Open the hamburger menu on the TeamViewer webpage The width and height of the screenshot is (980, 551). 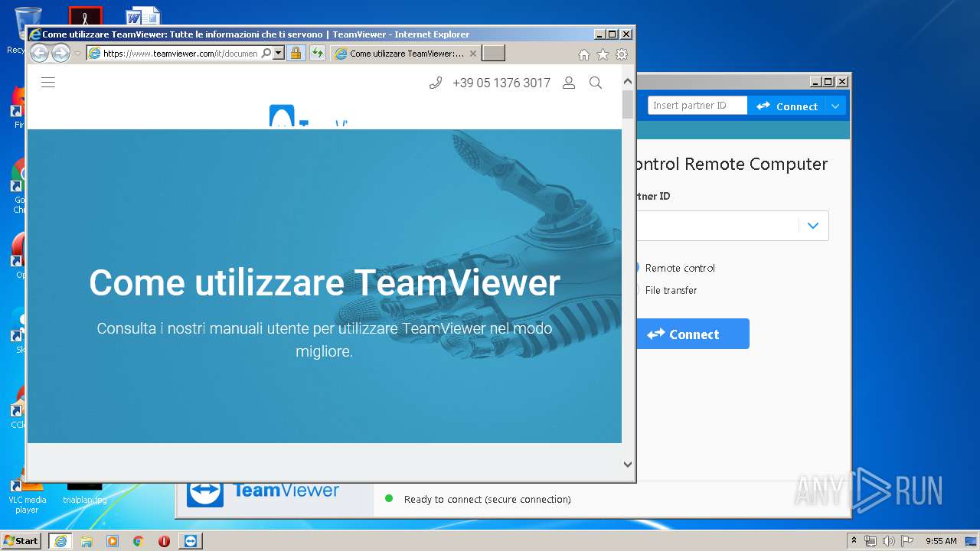(48, 83)
